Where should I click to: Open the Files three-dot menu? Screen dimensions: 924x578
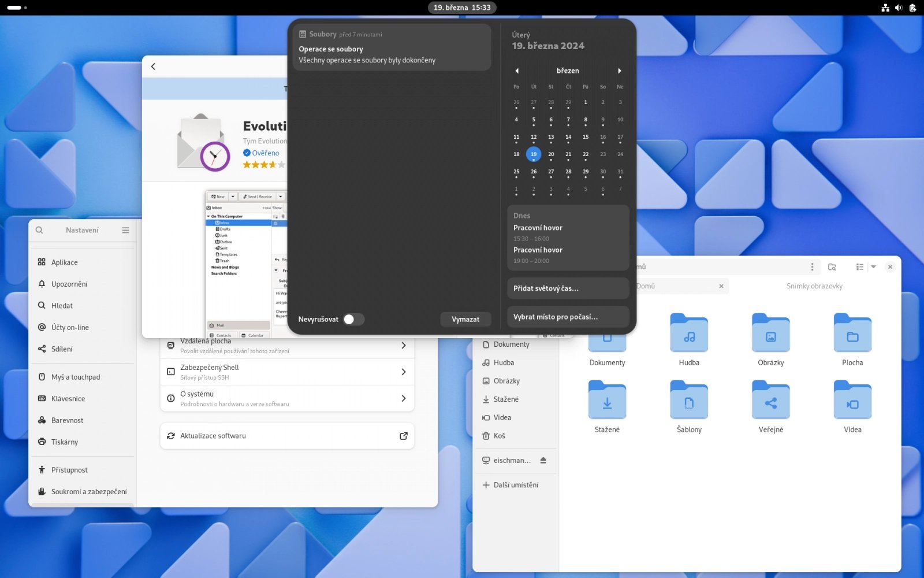click(812, 267)
